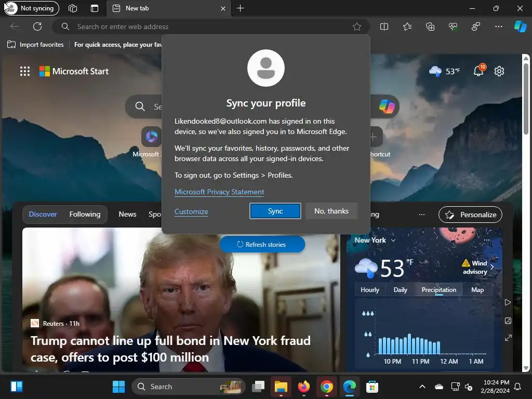
Task: Open Firefox from taskbar
Action: pos(303,387)
